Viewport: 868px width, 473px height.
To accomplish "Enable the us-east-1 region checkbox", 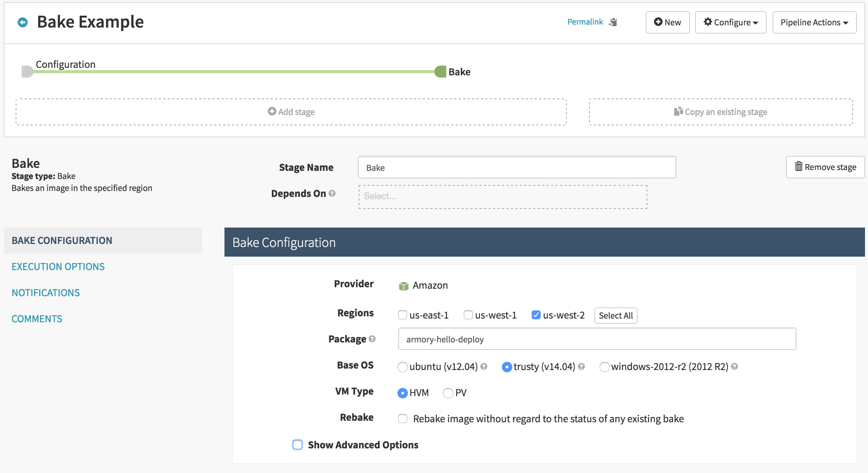I will [403, 315].
